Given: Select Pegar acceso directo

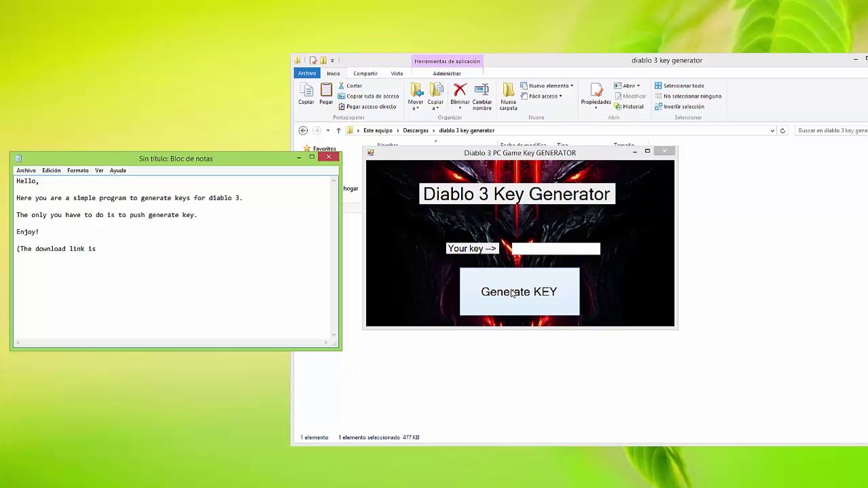Looking at the screenshot, I should 367,106.
